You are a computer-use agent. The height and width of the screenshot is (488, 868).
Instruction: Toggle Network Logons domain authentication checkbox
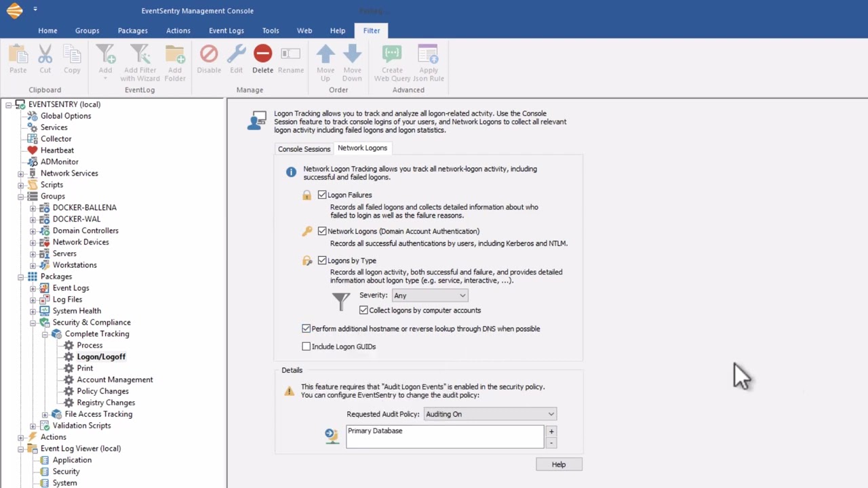point(322,231)
